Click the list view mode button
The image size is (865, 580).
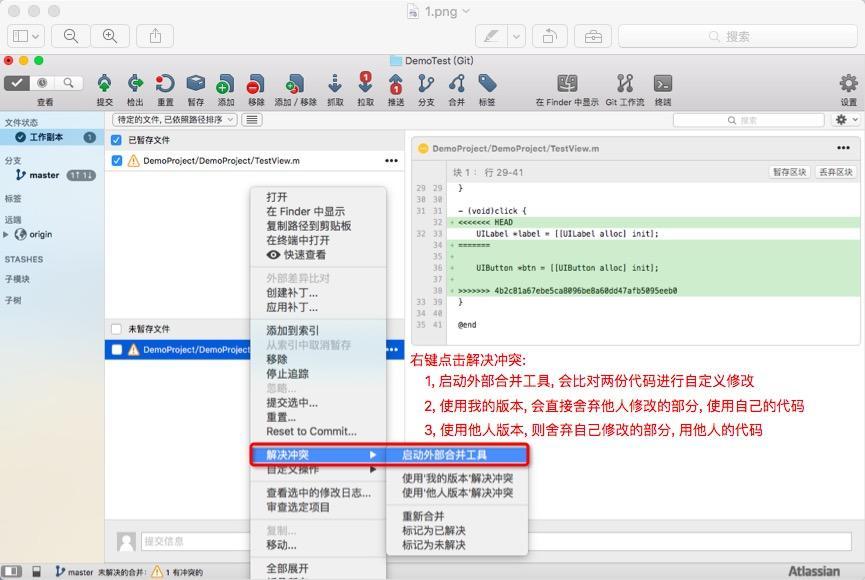[x=252, y=120]
